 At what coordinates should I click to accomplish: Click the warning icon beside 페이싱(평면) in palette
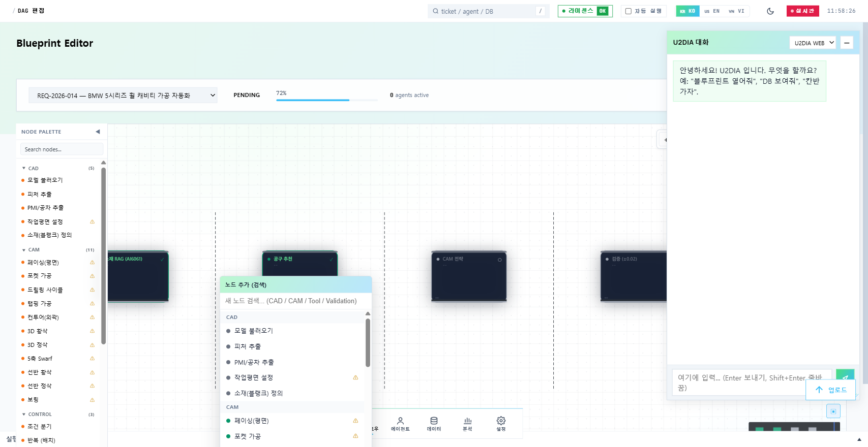click(92, 263)
